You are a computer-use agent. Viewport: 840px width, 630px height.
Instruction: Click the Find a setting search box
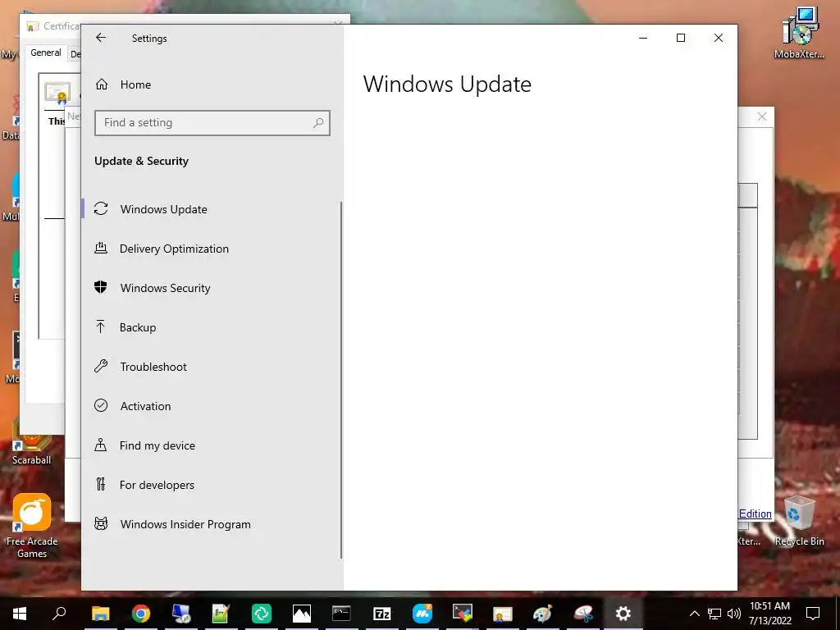pyautogui.click(x=212, y=123)
